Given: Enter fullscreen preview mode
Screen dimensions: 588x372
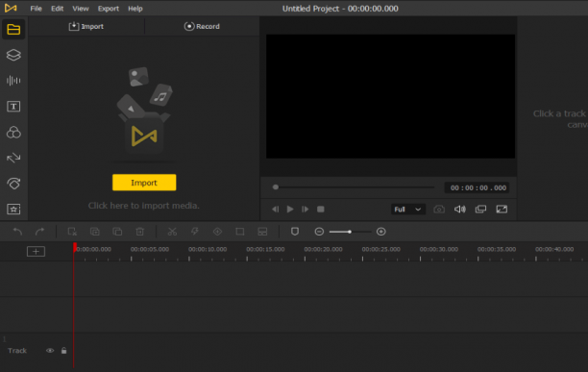Looking at the screenshot, I should click(x=502, y=210).
